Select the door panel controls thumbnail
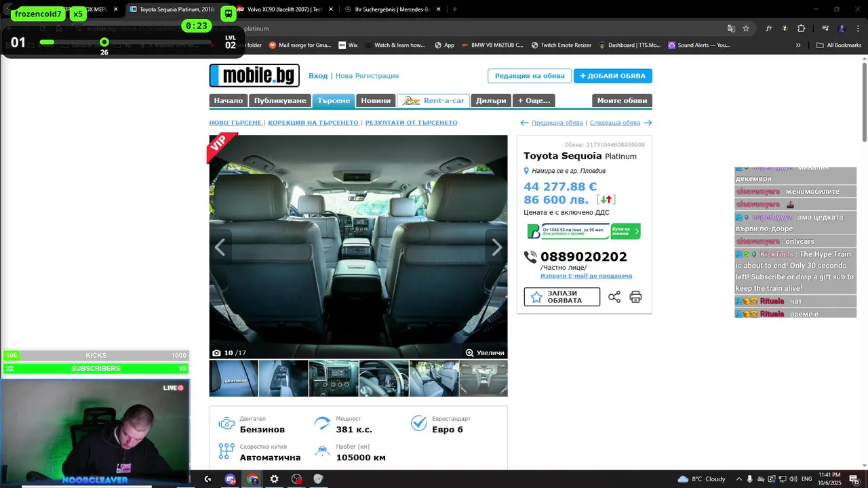 pyautogui.click(x=283, y=378)
